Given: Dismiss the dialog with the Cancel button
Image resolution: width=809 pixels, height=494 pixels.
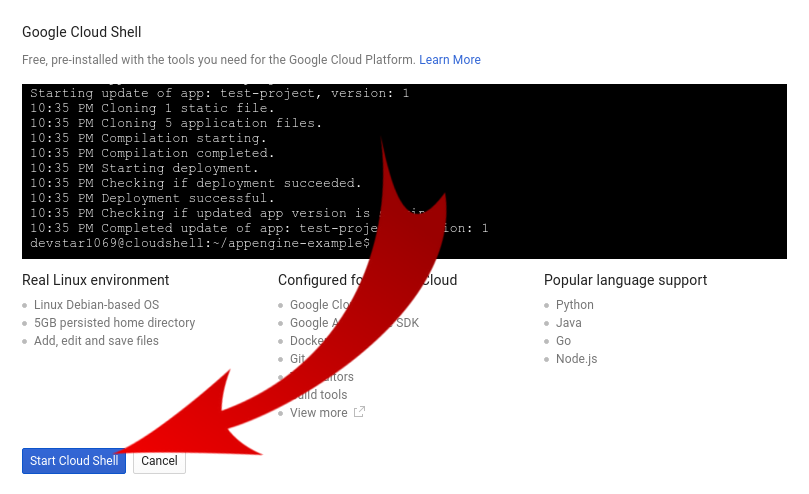Looking at the screenshot, I should 159,460.
